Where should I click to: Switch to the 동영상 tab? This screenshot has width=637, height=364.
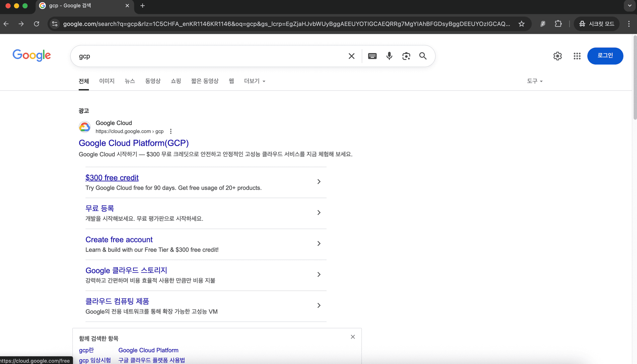click(153, 81)
